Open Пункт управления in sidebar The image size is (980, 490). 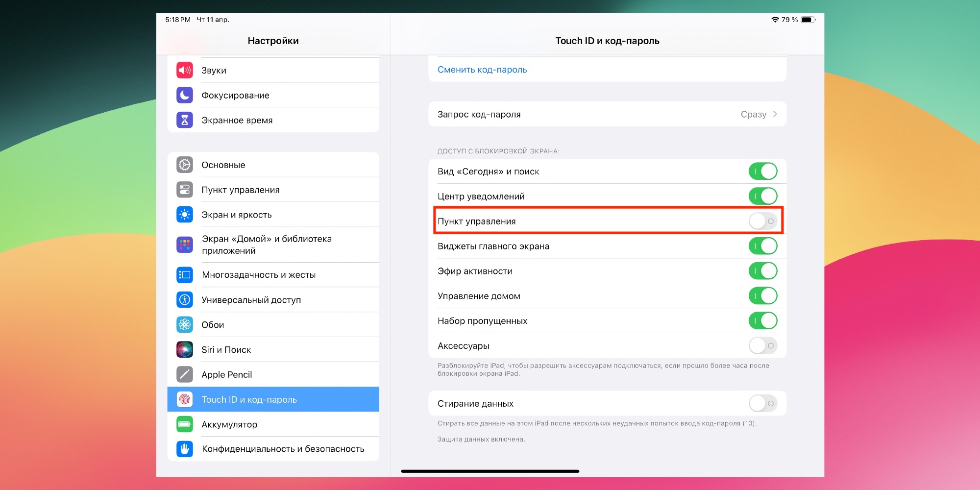tap(273, 190)
